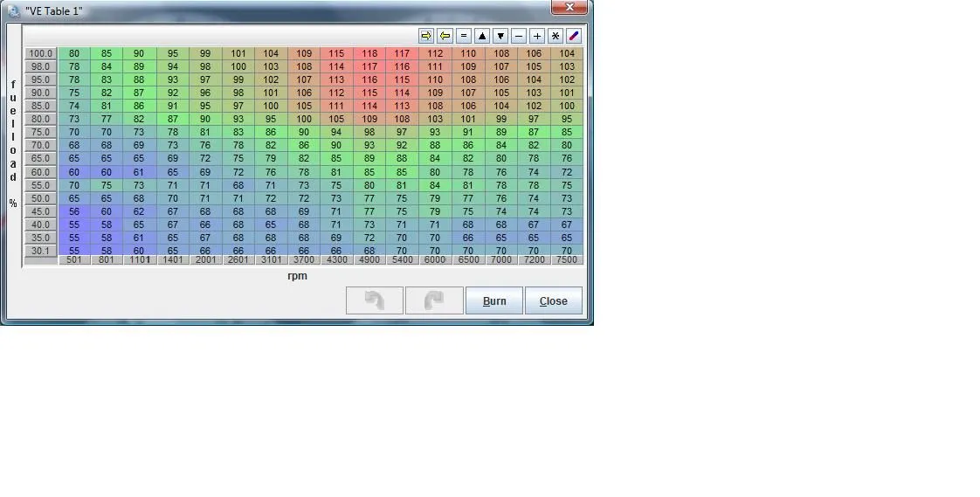Image resolution: width=980 pixels, height=497 pixels.
Task: Burn the VE table to controller
Action: click(x=493, y=300)
